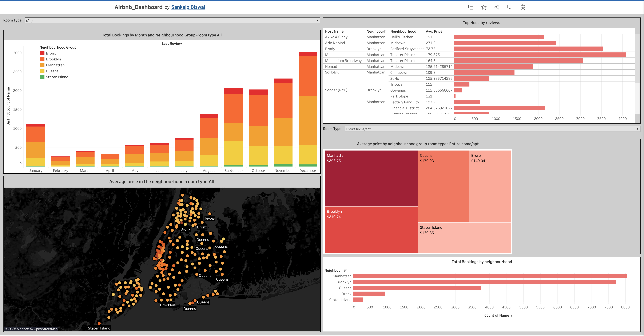
Task: Select Brooklyn $210.74 treemap tile
Action: [x=371, y=229]
